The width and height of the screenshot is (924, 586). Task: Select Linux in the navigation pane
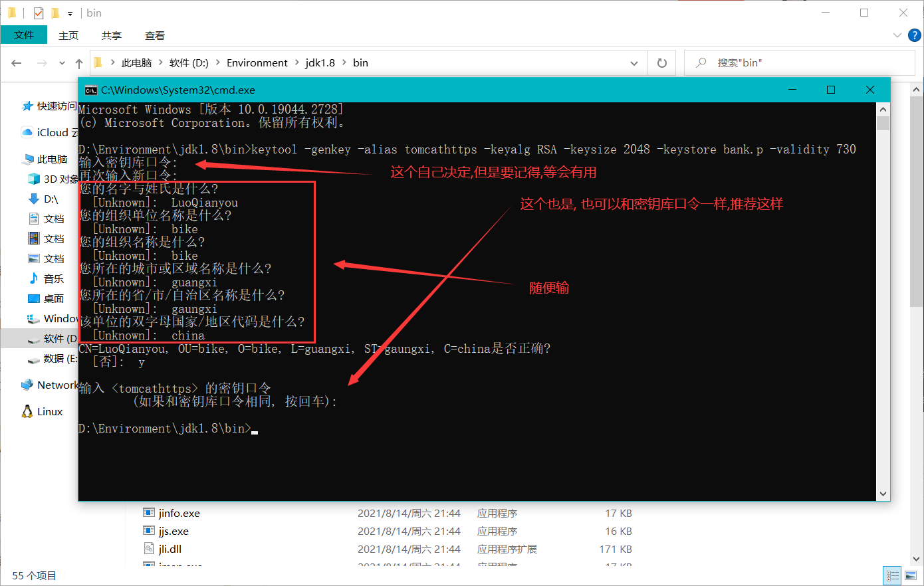click(x=43, y=412)
